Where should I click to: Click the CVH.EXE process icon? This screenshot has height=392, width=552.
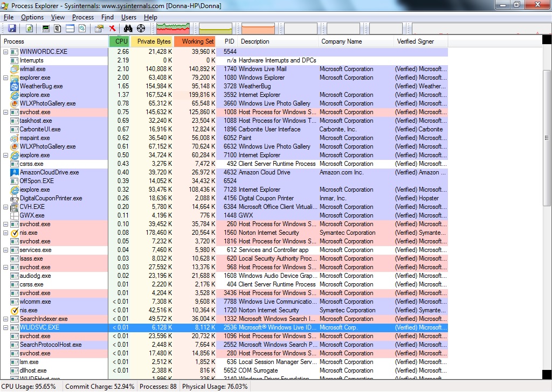click(x=15, y=207)
